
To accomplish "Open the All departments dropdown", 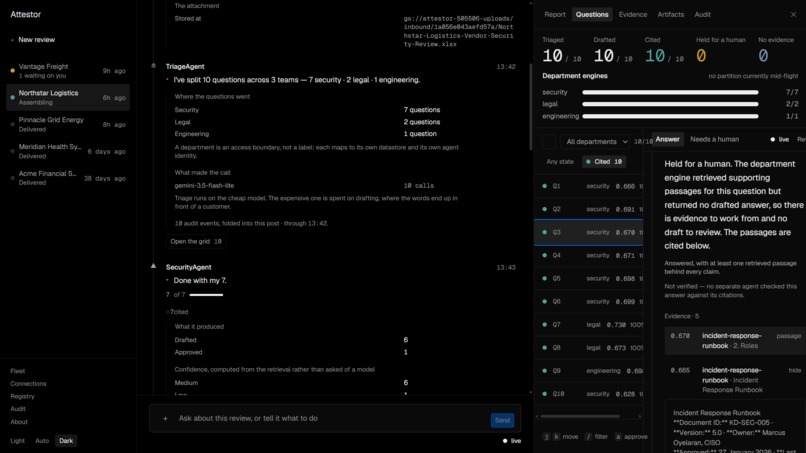I will pyautogui.click(x=596, y=141).
